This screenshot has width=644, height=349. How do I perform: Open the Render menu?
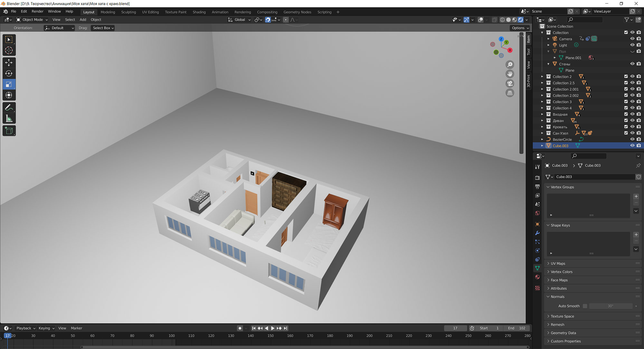coord(37,11)
